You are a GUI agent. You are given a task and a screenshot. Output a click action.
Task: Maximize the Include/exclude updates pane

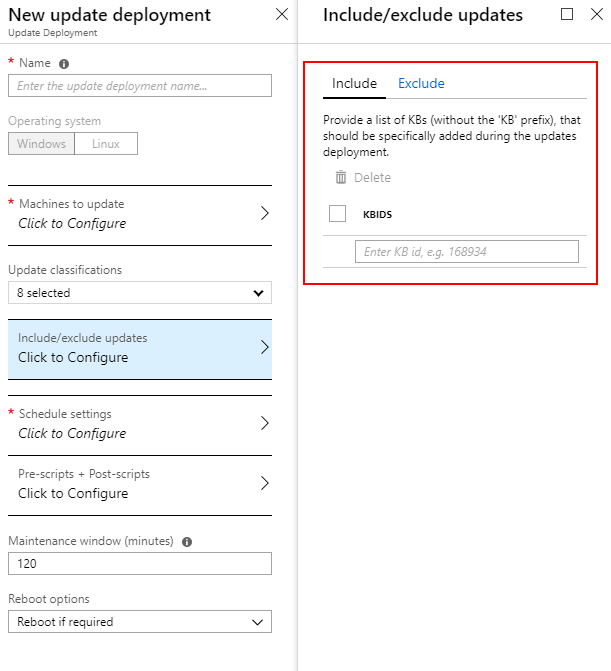pyautogui.click(x=567, y=15)
